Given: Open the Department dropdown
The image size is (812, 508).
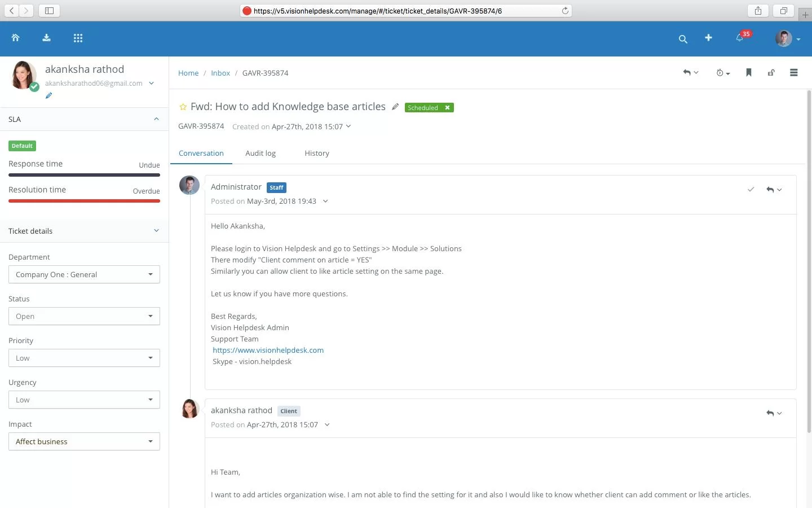Looking at the screenshot, I should coord(84,274).
